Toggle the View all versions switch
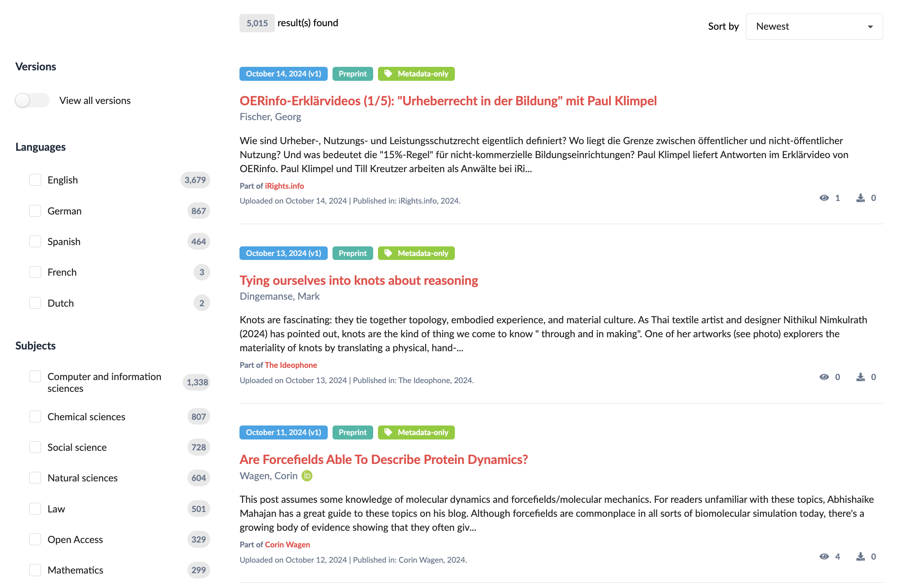 coord(32,100)
